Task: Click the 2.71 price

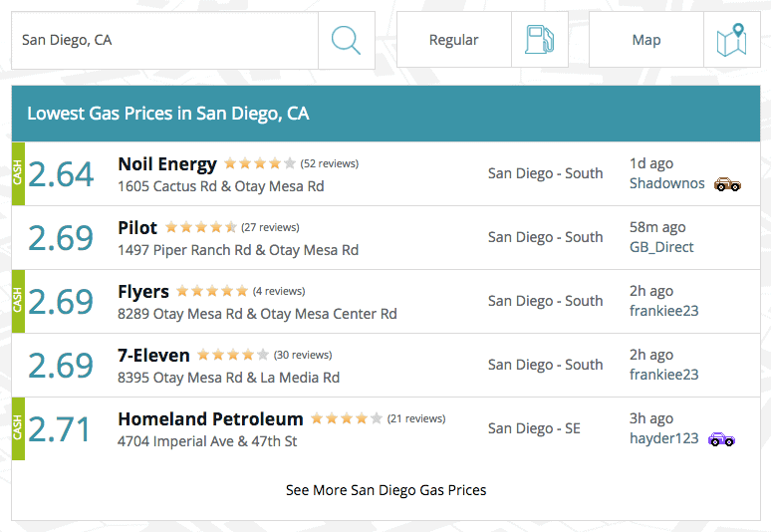Action: 59,429
